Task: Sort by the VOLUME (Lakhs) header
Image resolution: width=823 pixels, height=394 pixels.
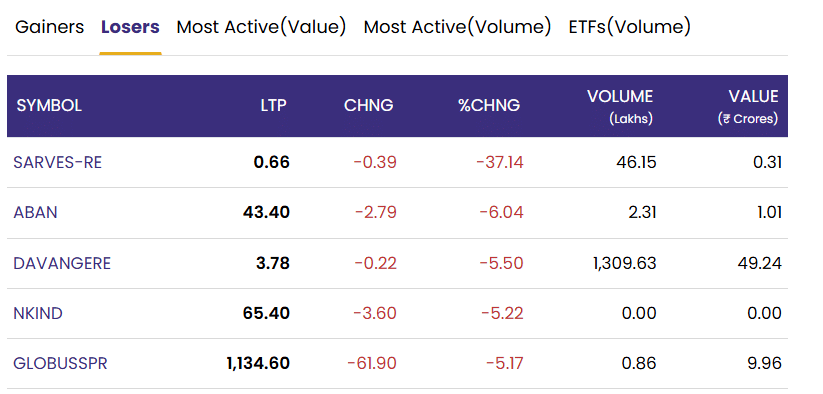Action: point(620,107)
